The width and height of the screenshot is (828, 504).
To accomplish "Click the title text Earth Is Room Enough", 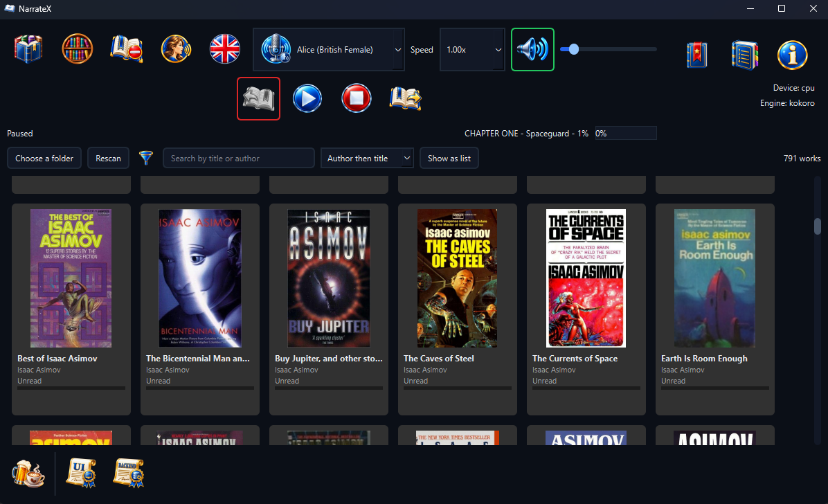I will point(705,358).
